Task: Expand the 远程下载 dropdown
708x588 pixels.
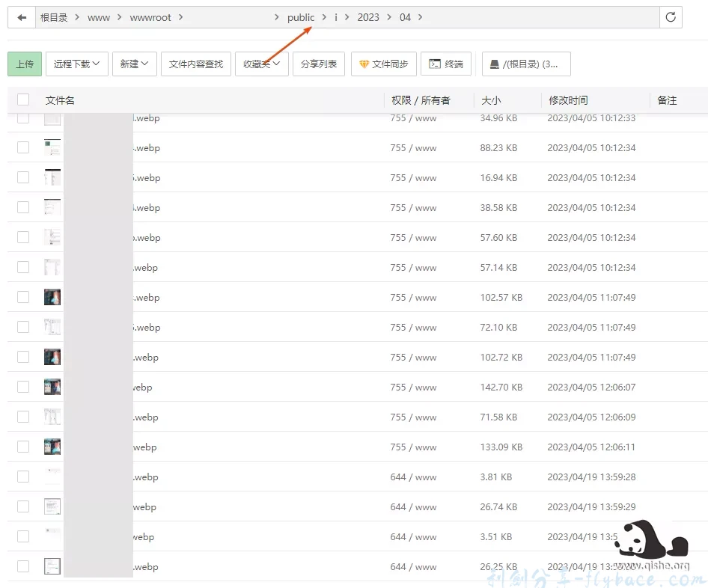Action: click(76, 64)
